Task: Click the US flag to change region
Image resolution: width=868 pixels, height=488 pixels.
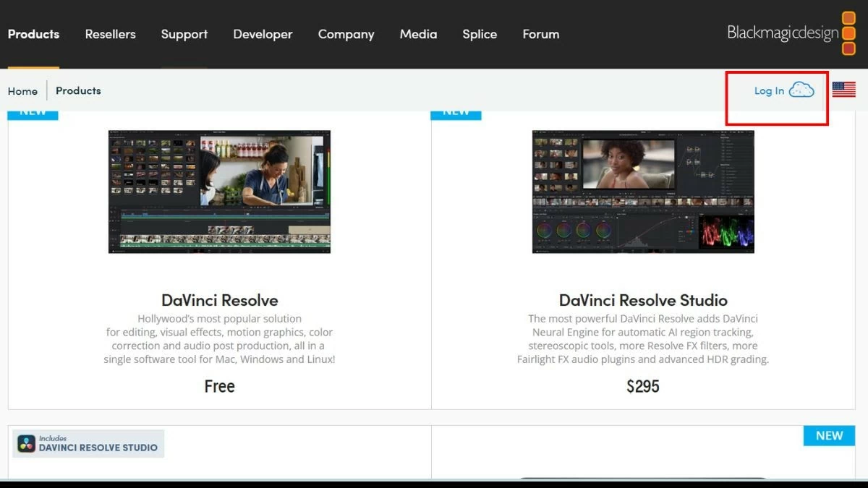Action: point(843,90)
